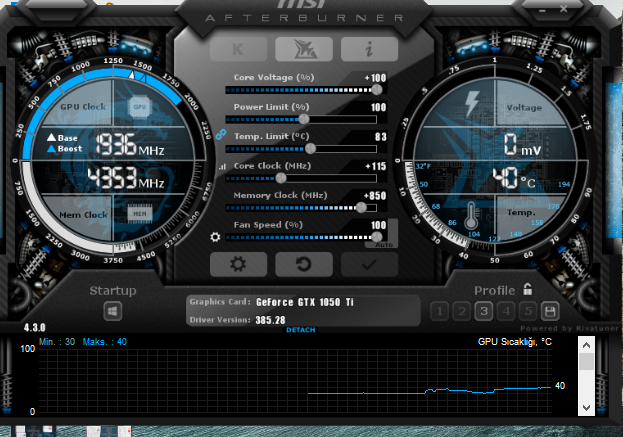623x437 pixels.
Task: Reset settings with the circular arrow button
Action: point(304,264)
